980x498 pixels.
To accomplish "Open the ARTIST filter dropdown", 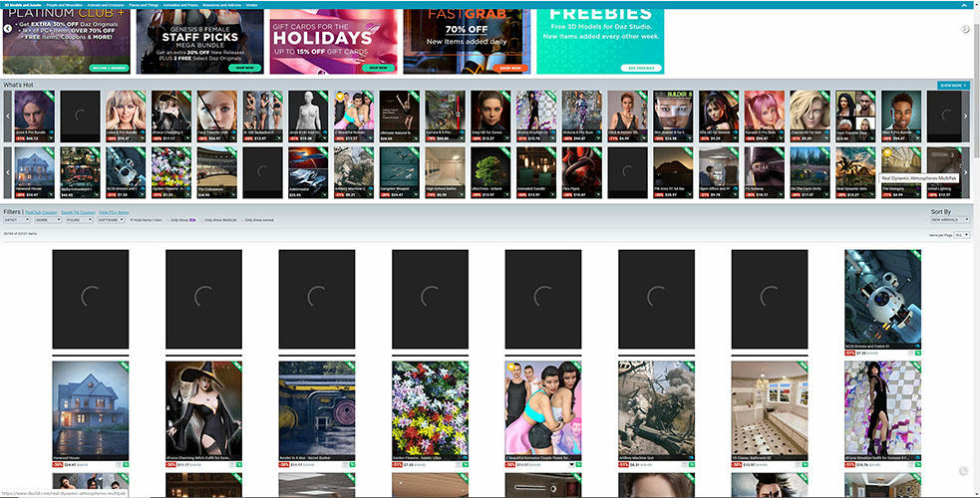I will tap(16, 219).
